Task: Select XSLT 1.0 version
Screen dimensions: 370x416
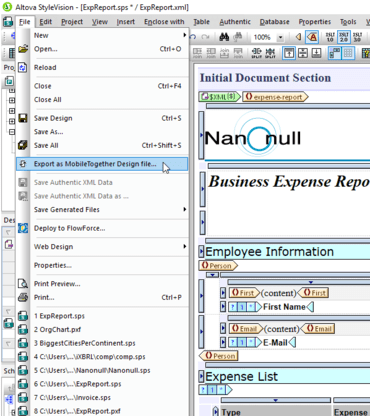Action: [x=330, y=37]
